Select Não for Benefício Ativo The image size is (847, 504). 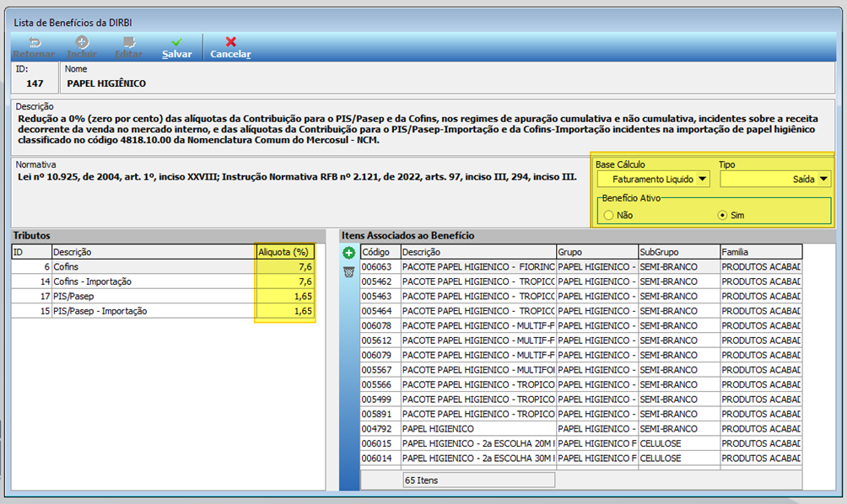[x=609, y=215]
